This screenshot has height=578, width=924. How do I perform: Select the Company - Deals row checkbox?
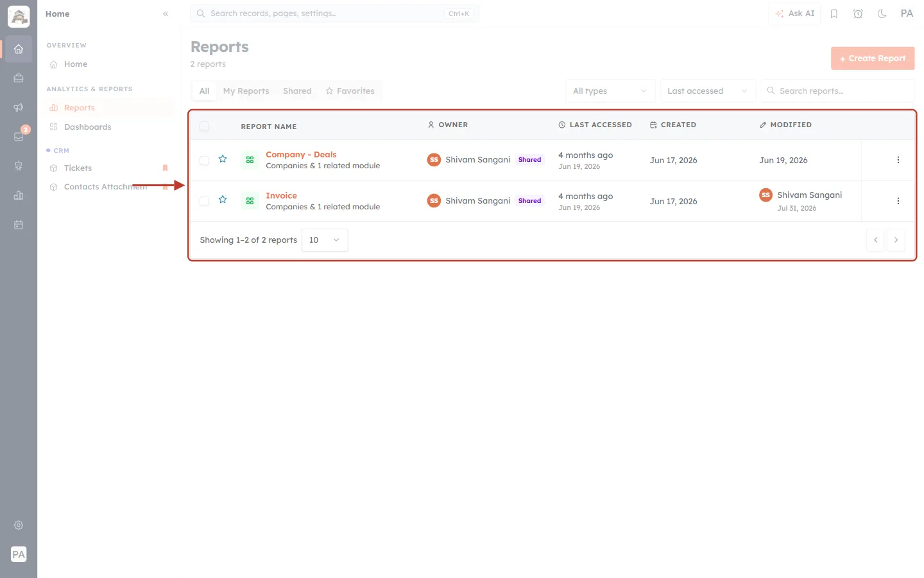(204, 161)
